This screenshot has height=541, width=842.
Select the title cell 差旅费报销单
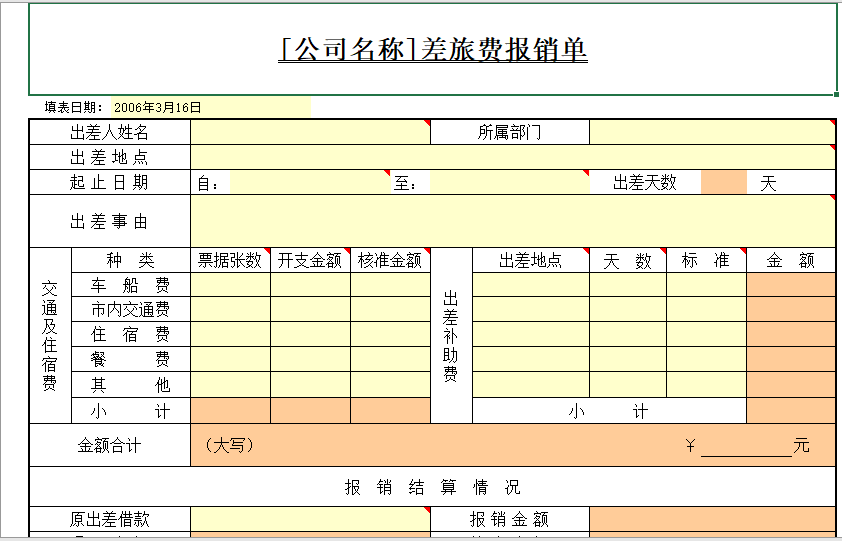432,49
